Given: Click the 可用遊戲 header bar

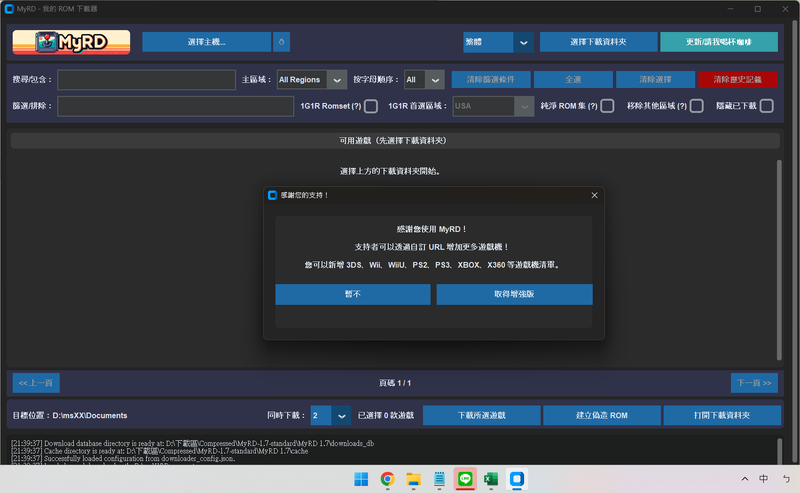Looking at the screenshot, I should [x=395, y=141].
